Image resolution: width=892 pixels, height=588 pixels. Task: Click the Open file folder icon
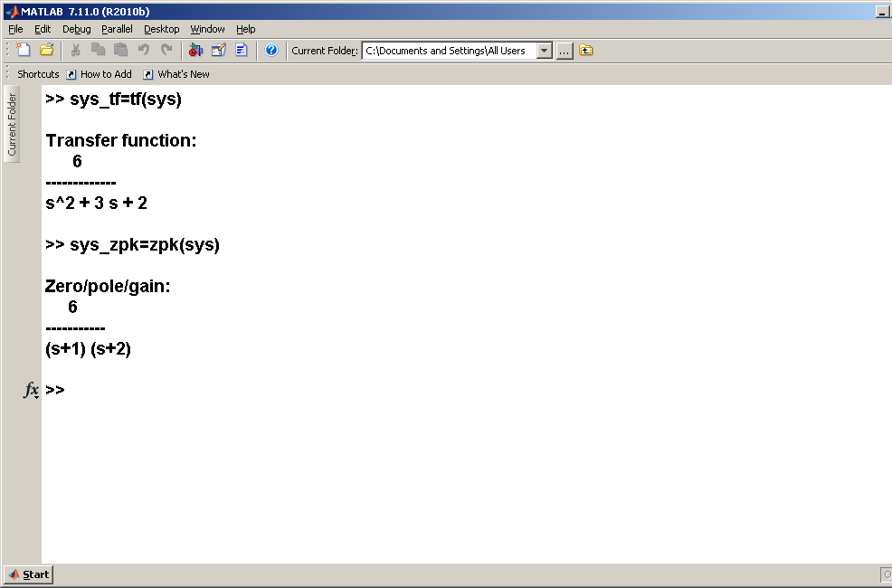tap(47, 50)
